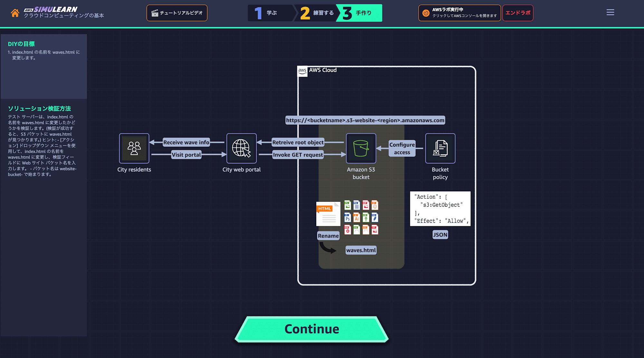Click the clapperboard icon in tutorial button
Screen dimensions: 644x358
coord(155,13)
